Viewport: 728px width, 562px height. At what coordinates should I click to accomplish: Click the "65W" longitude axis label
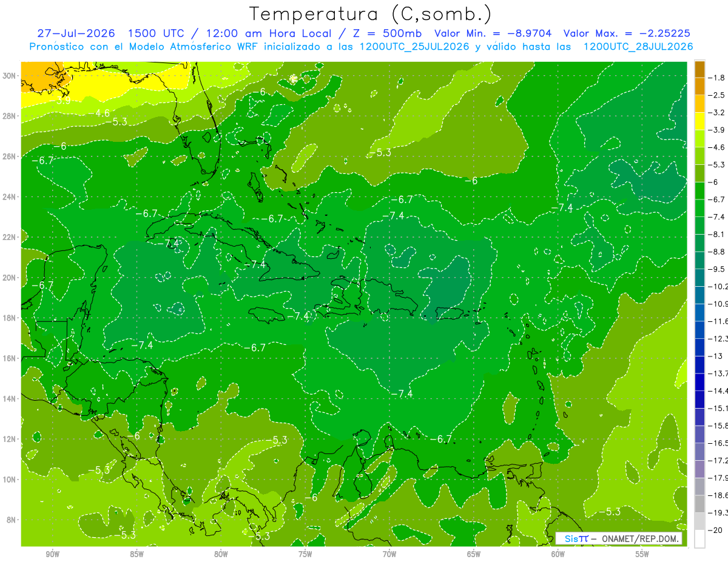(474, 554)
